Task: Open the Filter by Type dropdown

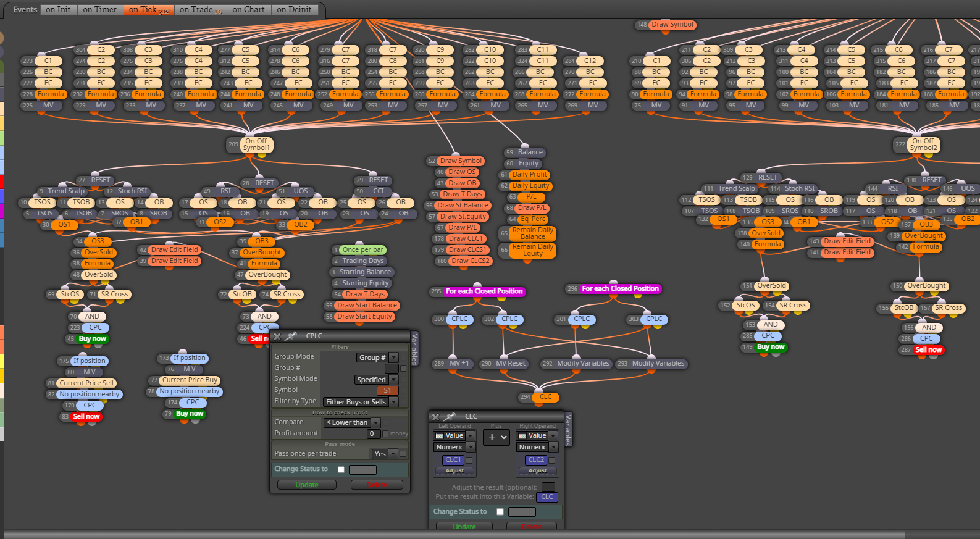Action: [361, 402]
